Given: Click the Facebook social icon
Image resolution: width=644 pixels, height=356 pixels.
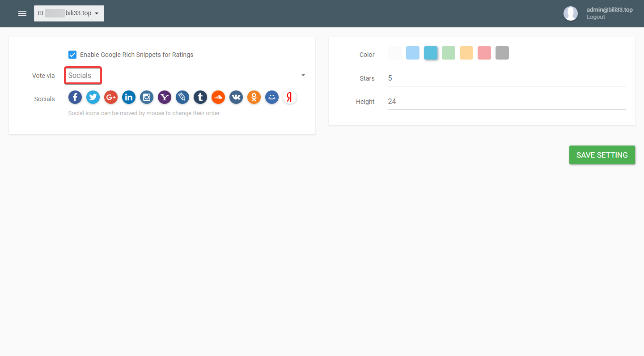Looking at the screenshot, I should coord(75,97).
